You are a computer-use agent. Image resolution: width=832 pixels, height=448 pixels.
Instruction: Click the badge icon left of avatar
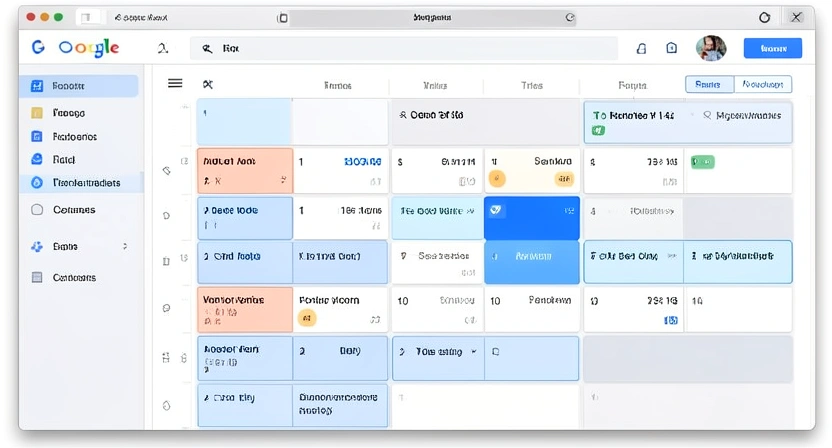point(671,48)
